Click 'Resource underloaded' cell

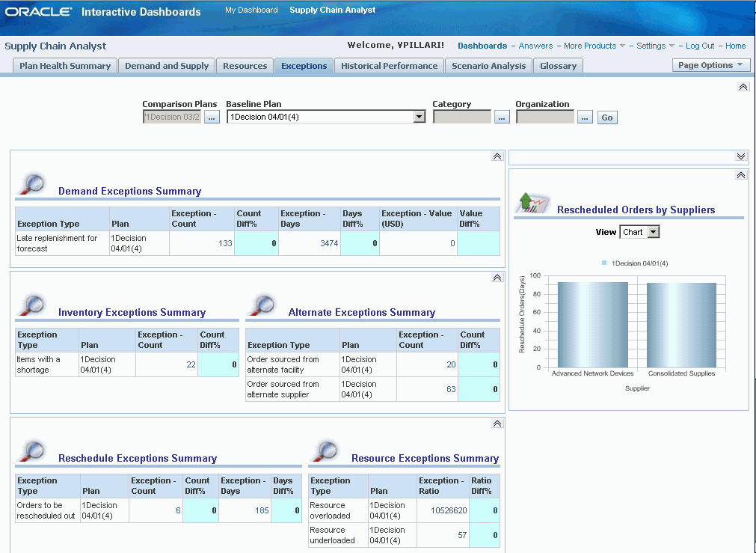pos(338,534)
